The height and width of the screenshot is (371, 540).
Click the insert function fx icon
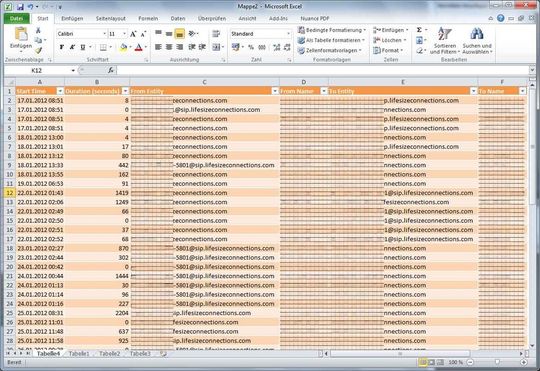click(111, 70)
